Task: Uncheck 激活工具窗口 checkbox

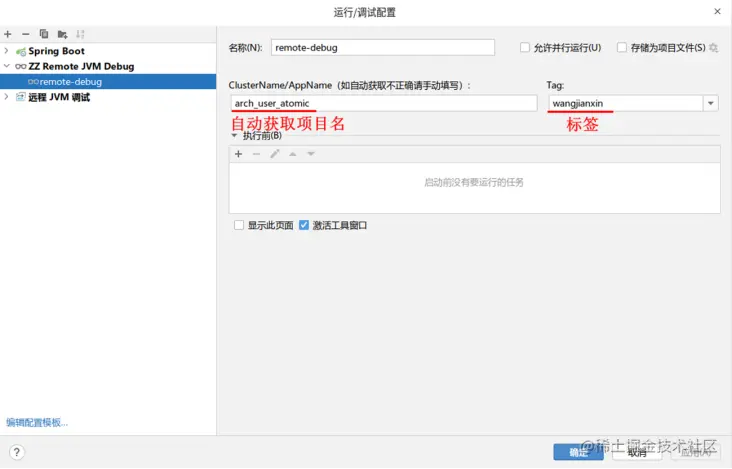Action: [304, 225]
